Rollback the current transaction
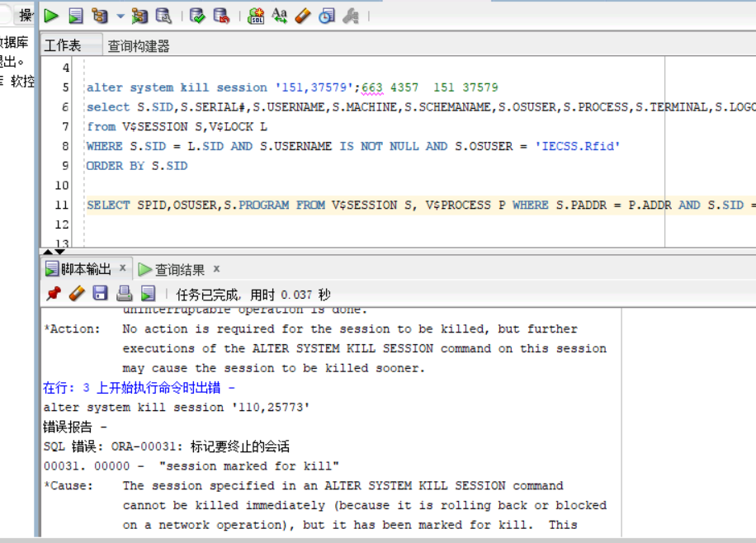Screen dimensions: 756x543 (x=221, y=15)
